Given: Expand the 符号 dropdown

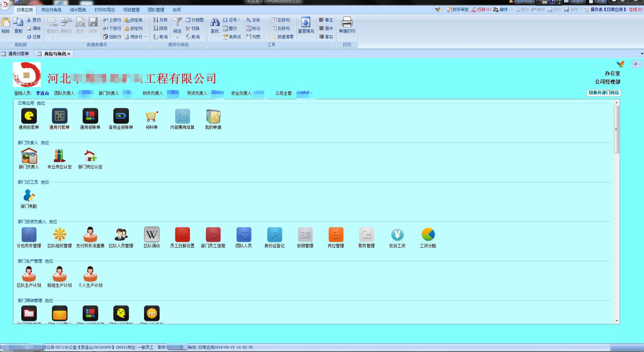Looking at the screenshot, I should [x=239, y=20].
